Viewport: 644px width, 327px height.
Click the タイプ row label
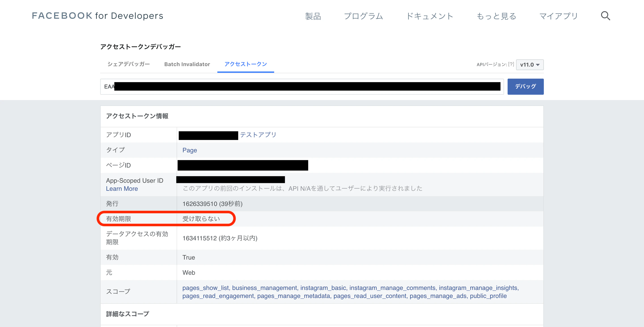(115, 150)
